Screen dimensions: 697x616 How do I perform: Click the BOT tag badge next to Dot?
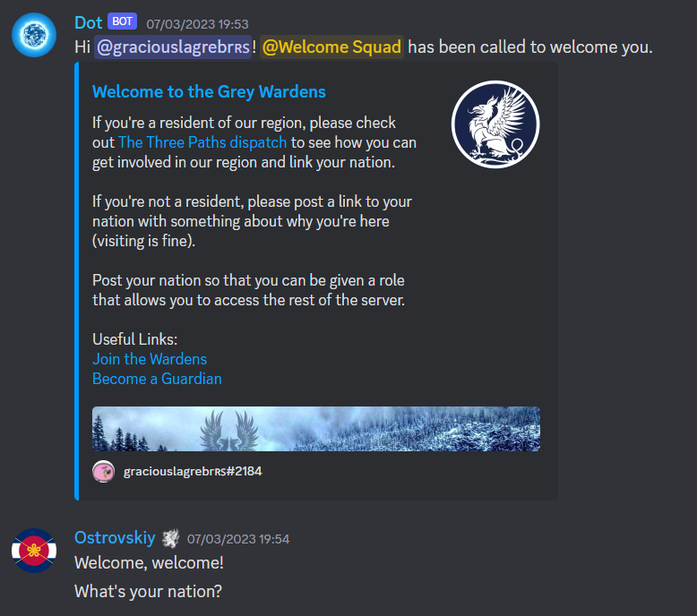(122, 21)
